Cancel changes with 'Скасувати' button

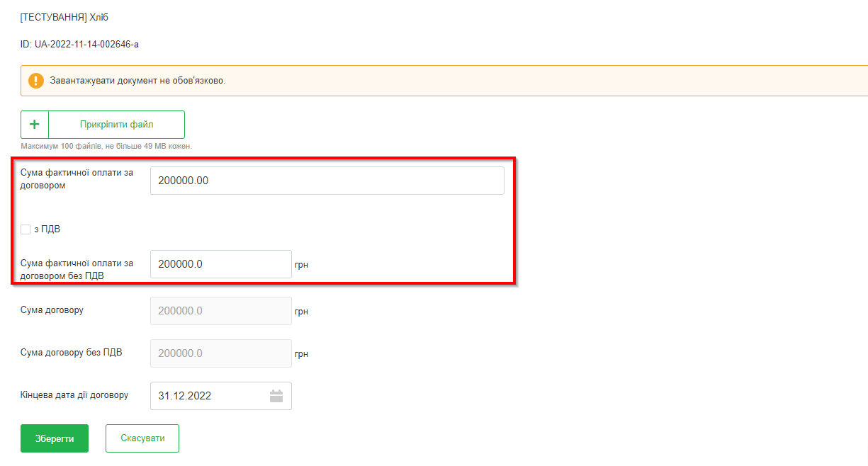[142, 438]
